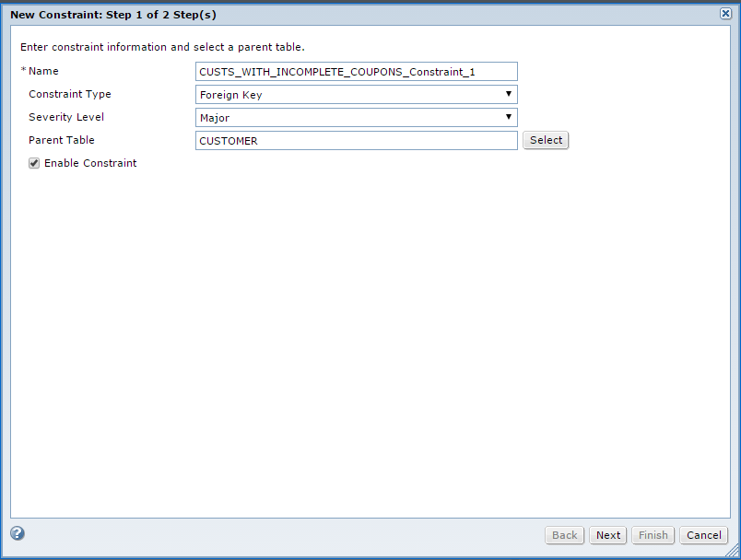Image resolution: width=741 pixels, height=560 pixels.
Task: Click the resize grip in dialog corner
Action: coord(732,551)
